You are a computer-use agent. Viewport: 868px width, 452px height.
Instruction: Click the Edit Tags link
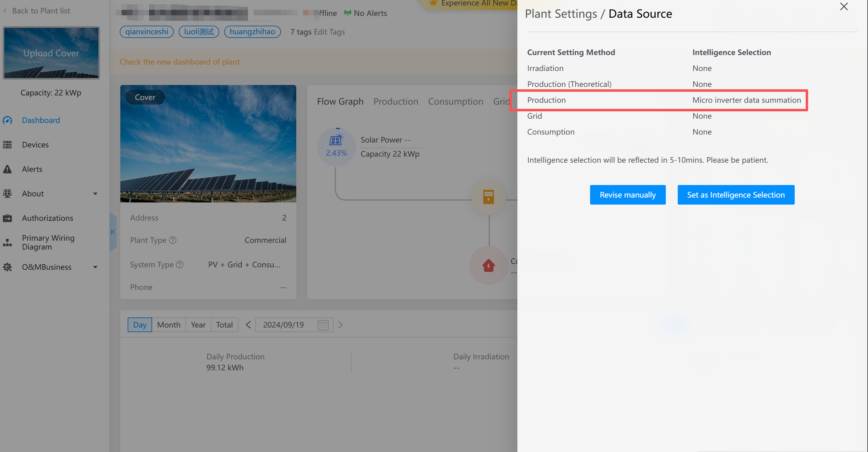coord(329,32)
